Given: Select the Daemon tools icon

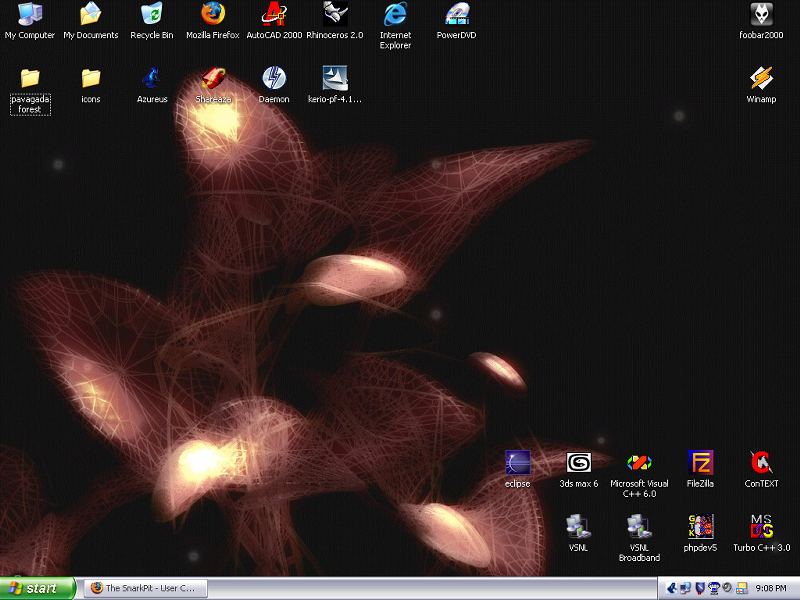Looking at the screenshot, I should tap(274, 78).
